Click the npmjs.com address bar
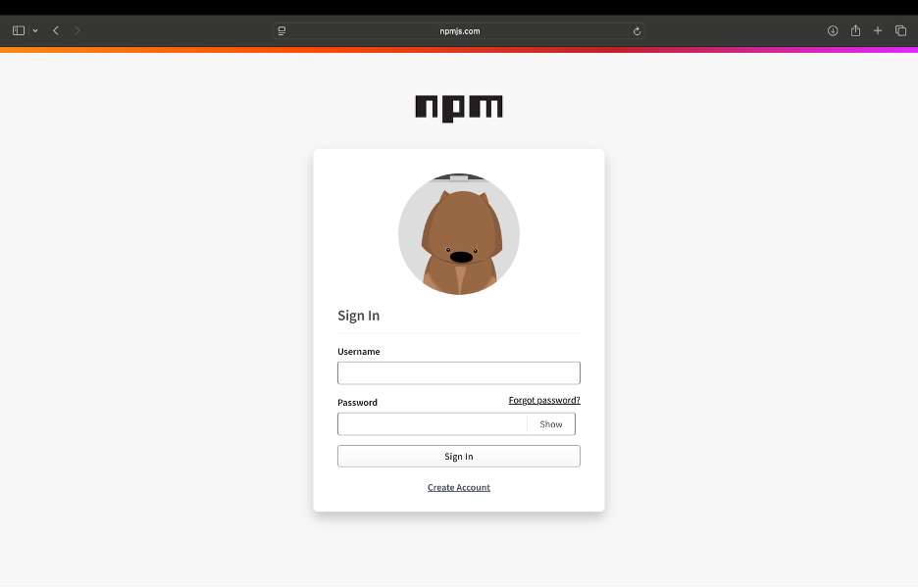The width and height of the screenshot is (918, 588). [459, 30]
